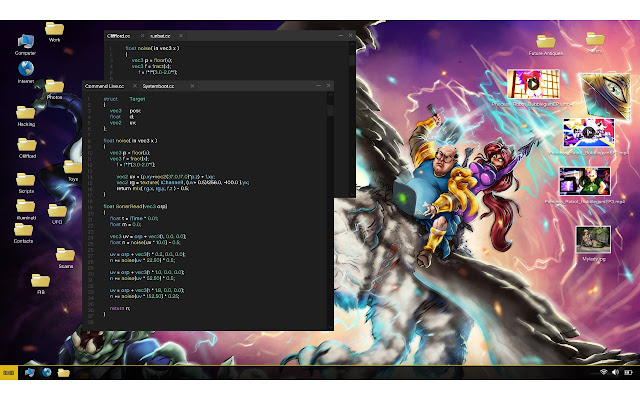Click 'struct Target' line in front editor
Screen dimensions: 640x400
(124, 99)
